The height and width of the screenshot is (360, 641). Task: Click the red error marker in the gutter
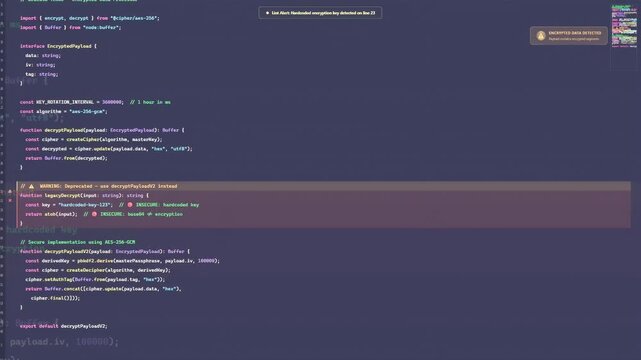(x=10, y=200)
